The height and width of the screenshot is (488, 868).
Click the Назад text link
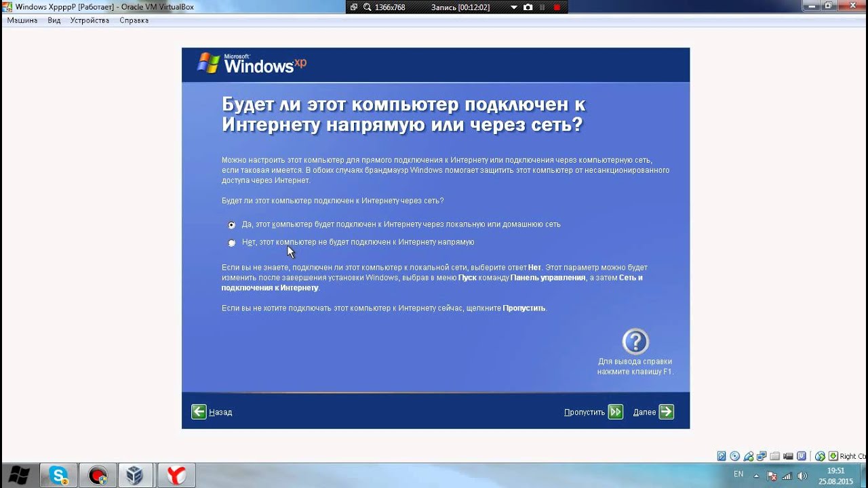220,412
